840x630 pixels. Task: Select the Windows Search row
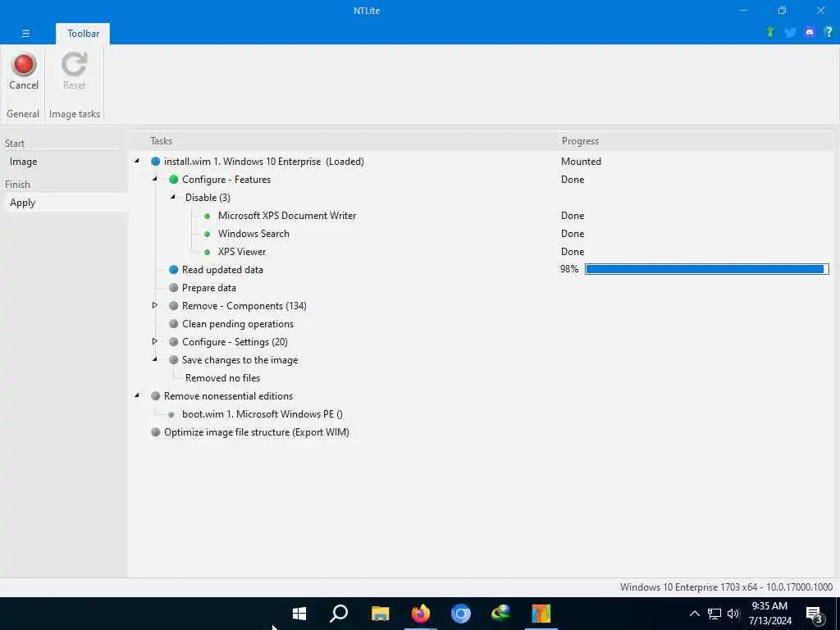coord(253,234)
